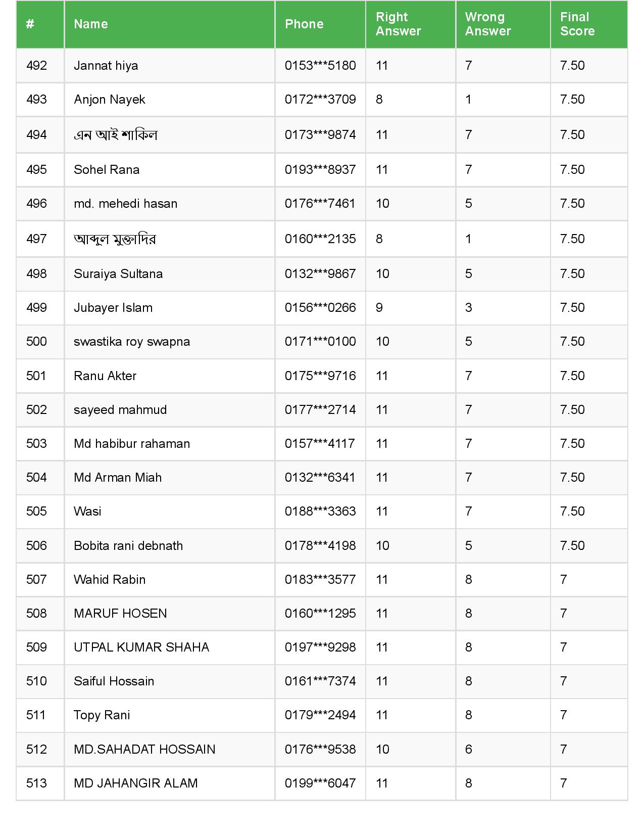644x834 pixels.
Task: Click swastika roy swapna entry
Action: click(x=131, y=342)
